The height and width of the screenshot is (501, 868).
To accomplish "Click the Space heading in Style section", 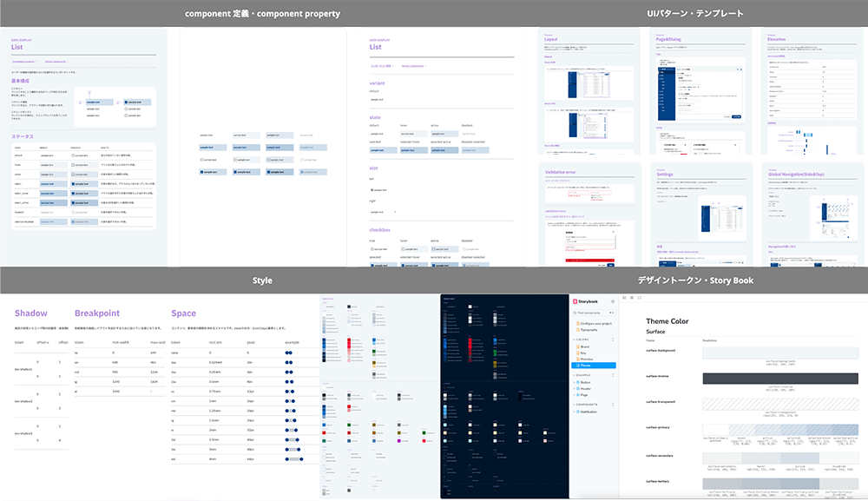I will [184, 313].
